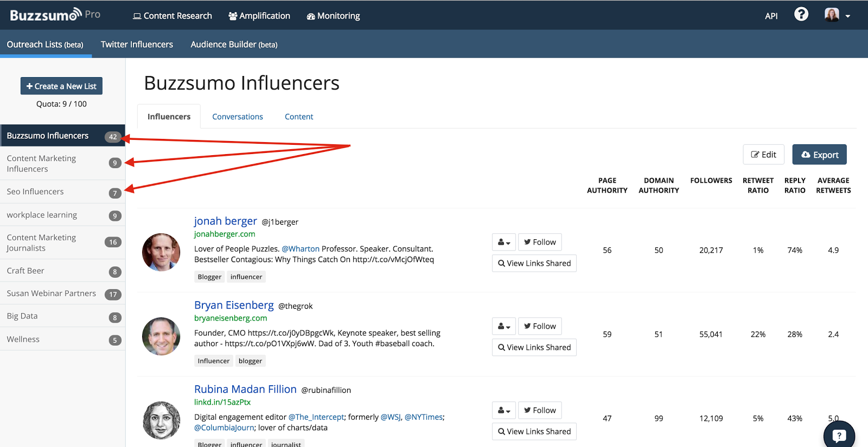Viewport: 868px width, 447px height.
Task: Open Rubina Madan Fillion profile link
Action: 245,389
